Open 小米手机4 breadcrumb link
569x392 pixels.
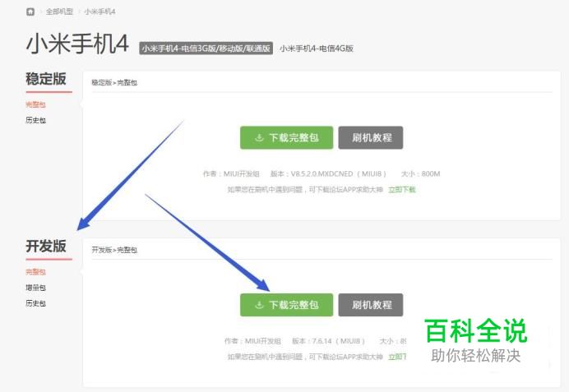pos(99,12)
